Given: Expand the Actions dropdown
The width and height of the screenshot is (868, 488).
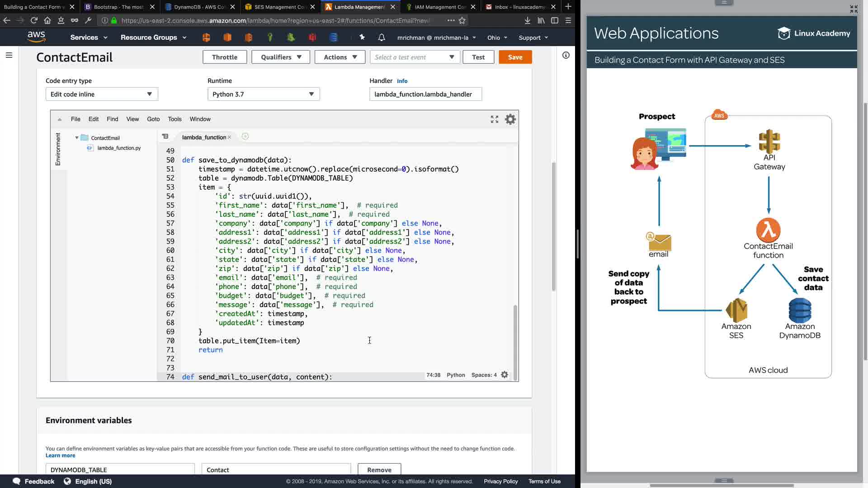Looking at the screenshot, I should [340, 57].
